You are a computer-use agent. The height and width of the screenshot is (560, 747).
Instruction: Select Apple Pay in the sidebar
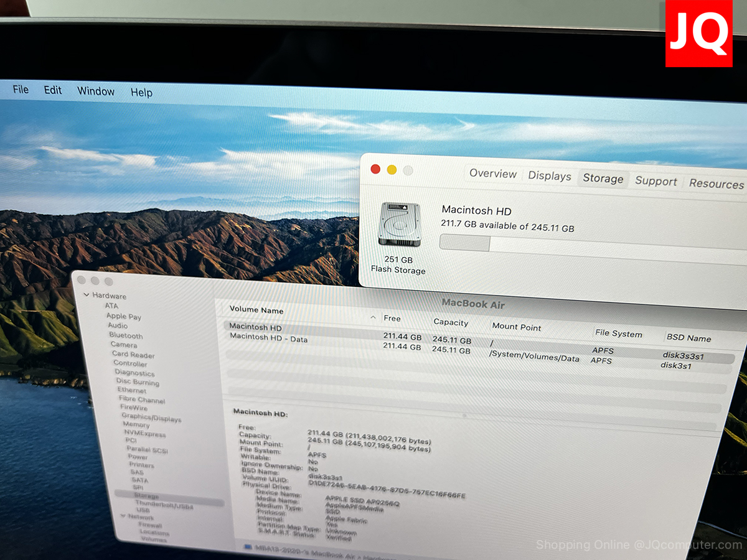pyautogui.click(x=124, y=316)
